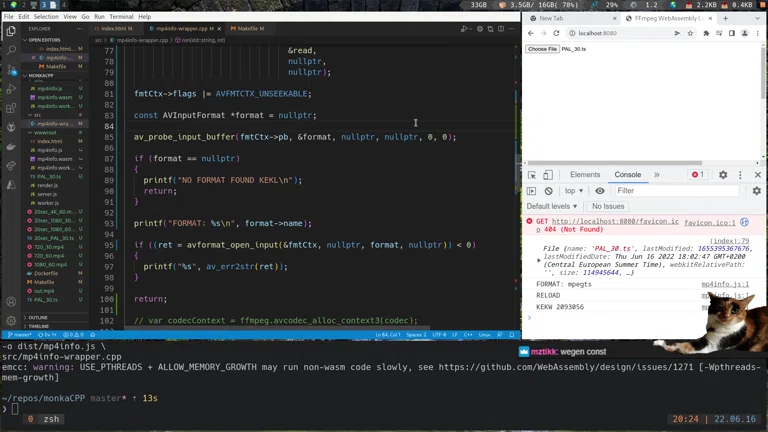This screenshot has height=432, width=768.
Task: Clear the DevTools console
Action: pyautogui.click(x=549, y=191)
